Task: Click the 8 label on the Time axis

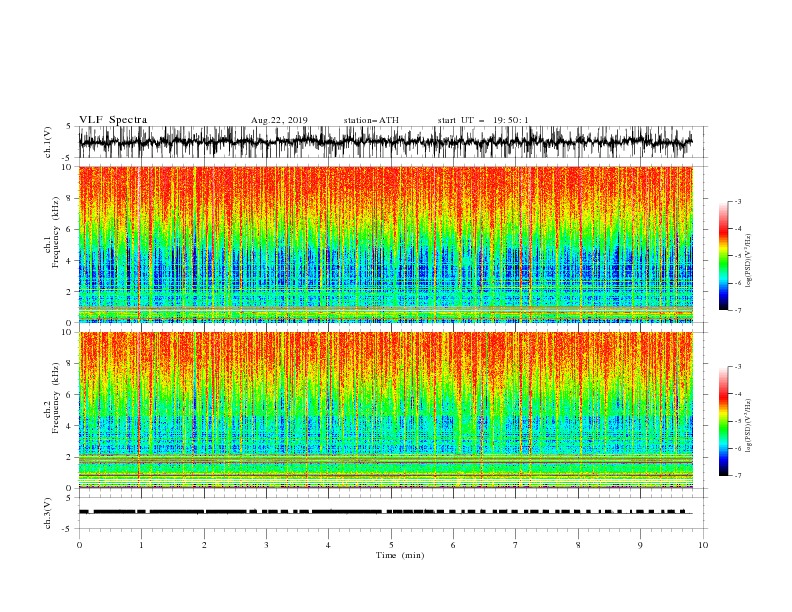Action: [578, 545]
